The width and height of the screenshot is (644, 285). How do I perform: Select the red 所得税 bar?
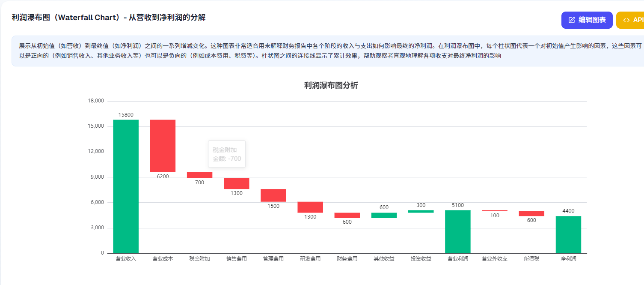point(531,213)
